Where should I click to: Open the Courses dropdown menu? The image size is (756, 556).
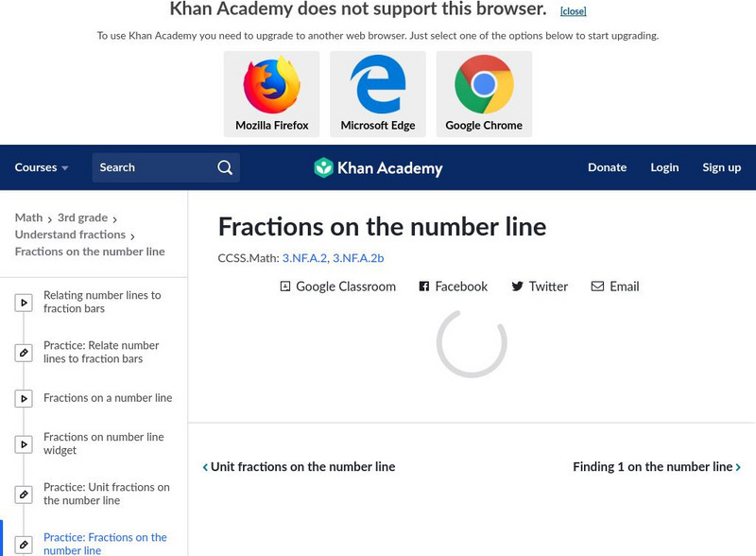pos(42,167)
